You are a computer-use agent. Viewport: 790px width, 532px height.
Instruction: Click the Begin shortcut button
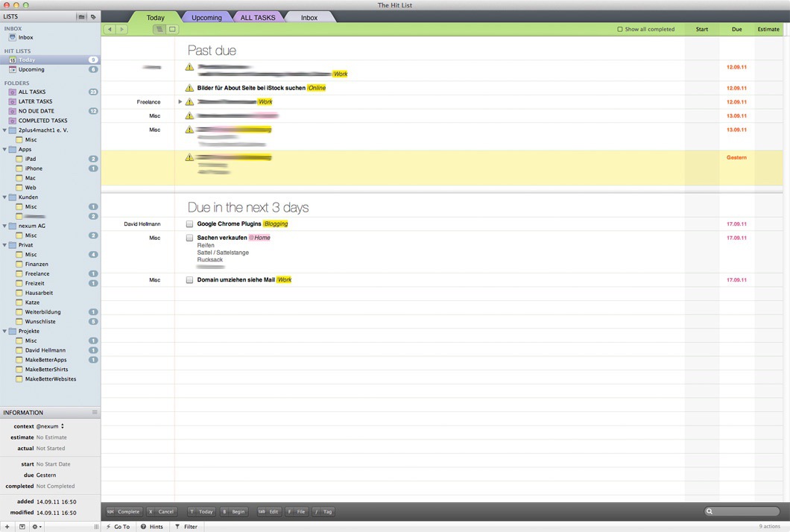point(233,511)
